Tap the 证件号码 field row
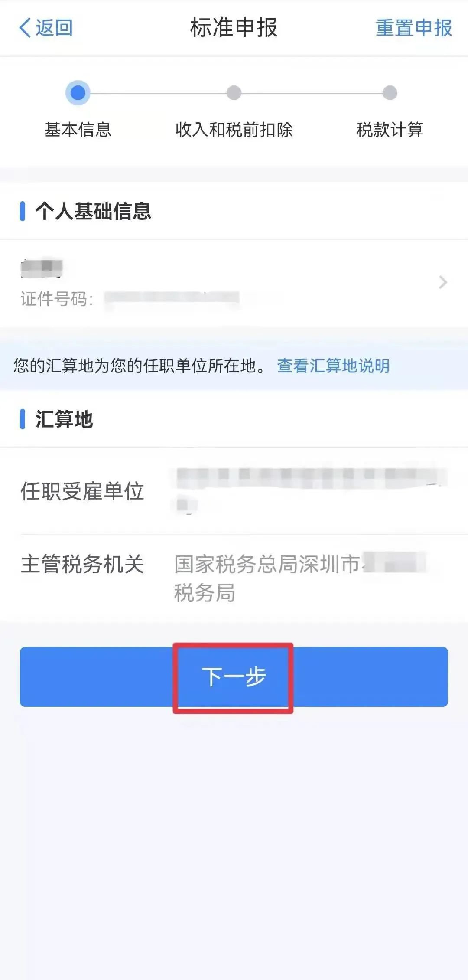Image resolution: width=468 pixels, height=980 pixels. (x=130, y=299)
